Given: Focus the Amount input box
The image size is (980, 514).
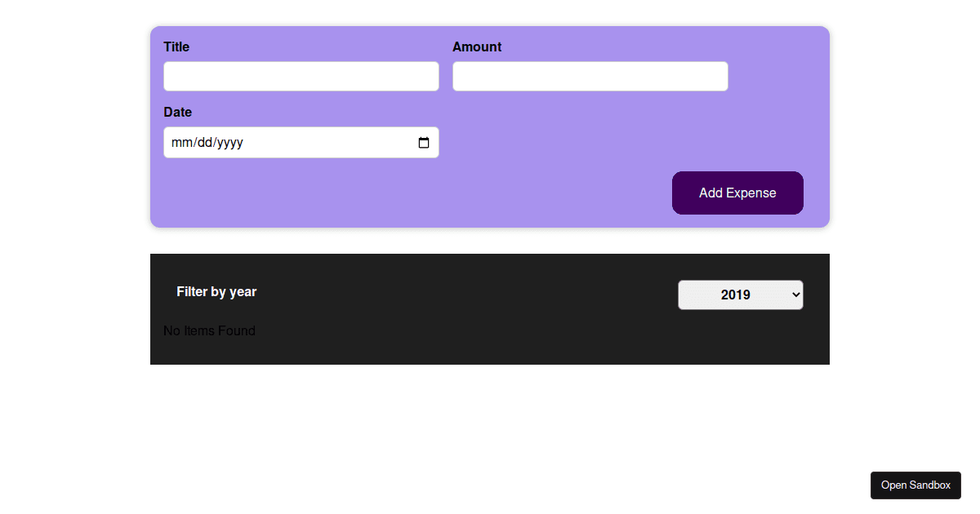Looking at the screenshot, I should pyautogui.click(x=590, y=77).
